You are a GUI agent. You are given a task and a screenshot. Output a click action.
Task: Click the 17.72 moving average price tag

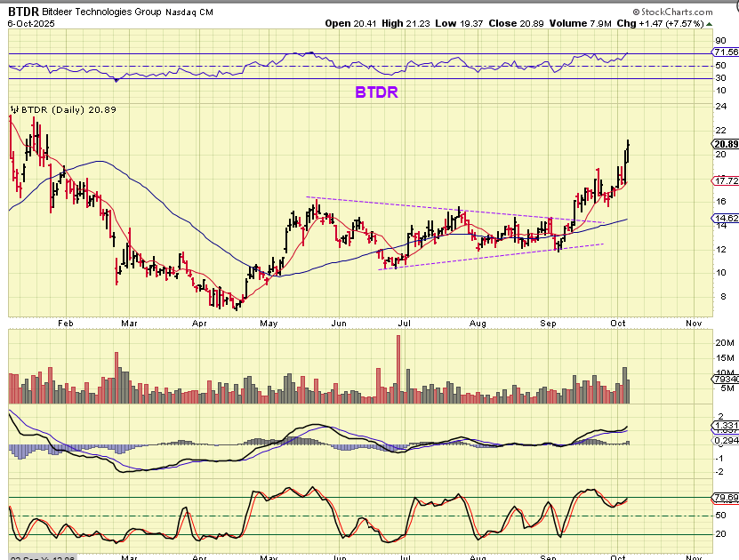point(726,180)
